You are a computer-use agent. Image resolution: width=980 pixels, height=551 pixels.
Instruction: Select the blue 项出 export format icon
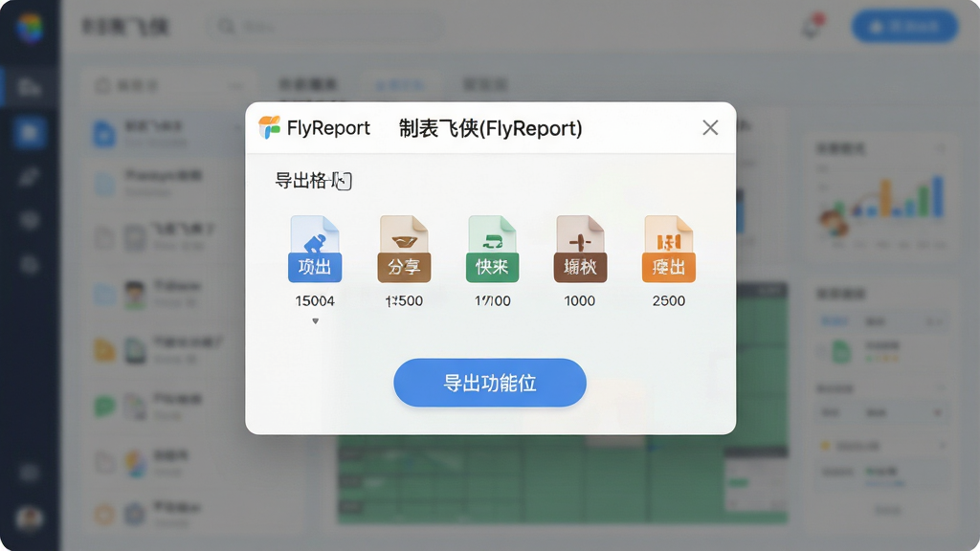314,249
